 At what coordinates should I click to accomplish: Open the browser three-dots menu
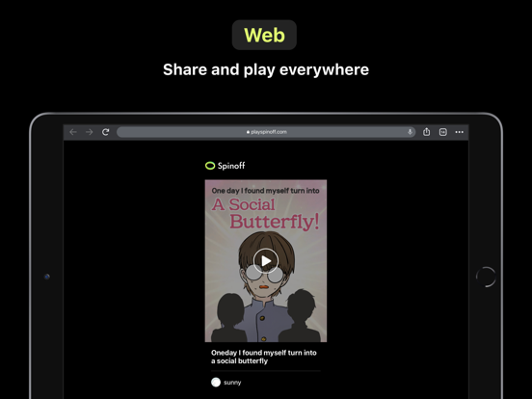[x=460, y=132]
